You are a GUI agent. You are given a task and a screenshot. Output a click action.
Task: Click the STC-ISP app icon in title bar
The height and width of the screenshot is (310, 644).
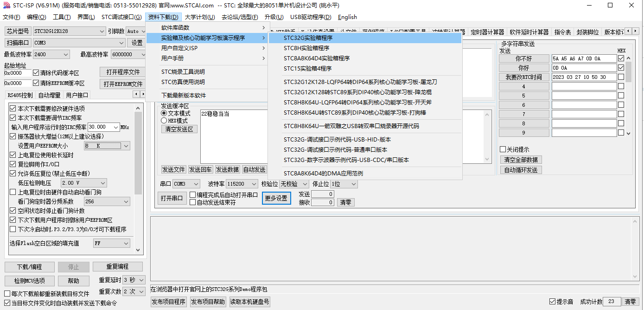click(6, 6)
